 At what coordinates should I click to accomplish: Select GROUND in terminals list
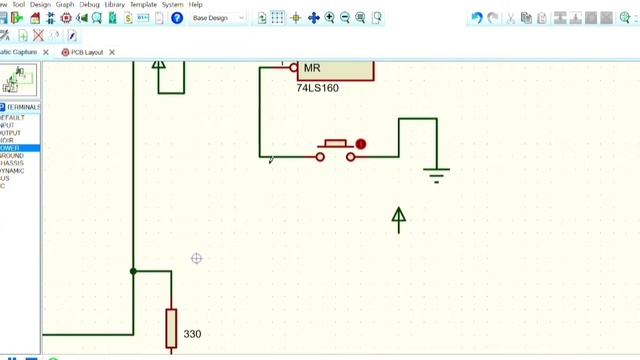click(12, 156)
